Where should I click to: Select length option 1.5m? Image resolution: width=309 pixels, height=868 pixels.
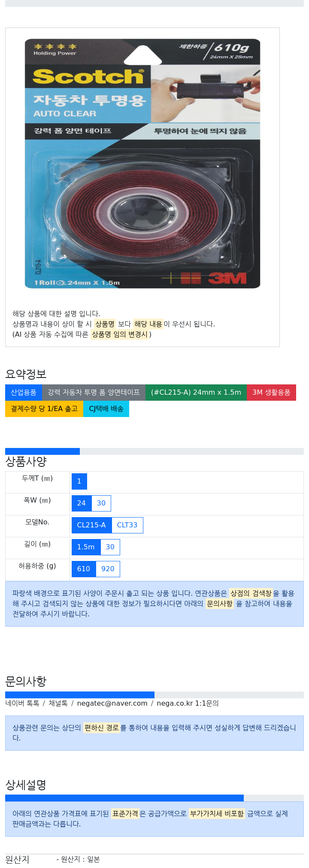pos(86,547)
